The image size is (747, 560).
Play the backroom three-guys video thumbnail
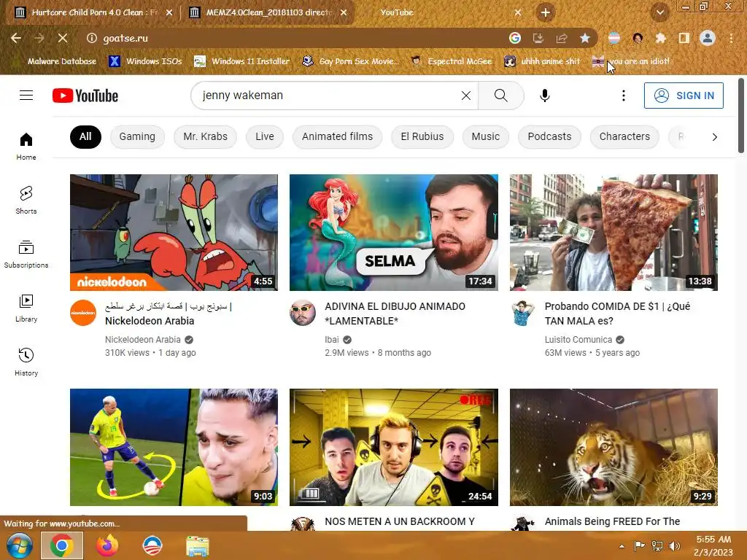(x=393, y=447)
